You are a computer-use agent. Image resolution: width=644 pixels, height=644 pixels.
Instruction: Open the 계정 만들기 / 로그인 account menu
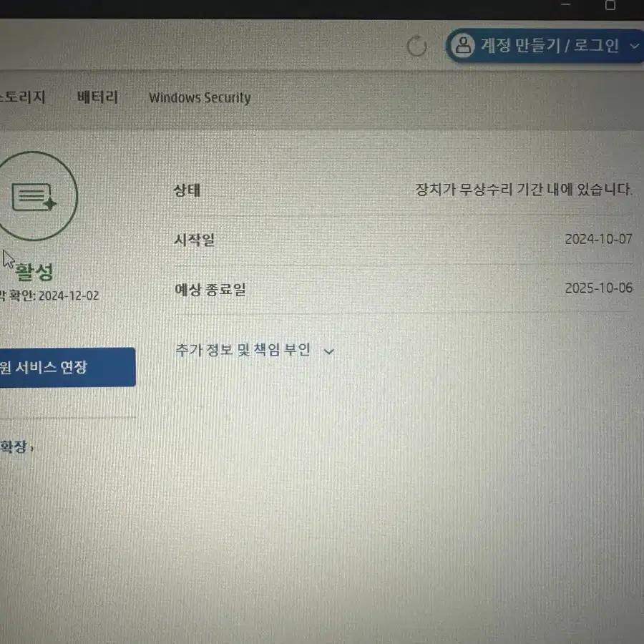(545, 46)
